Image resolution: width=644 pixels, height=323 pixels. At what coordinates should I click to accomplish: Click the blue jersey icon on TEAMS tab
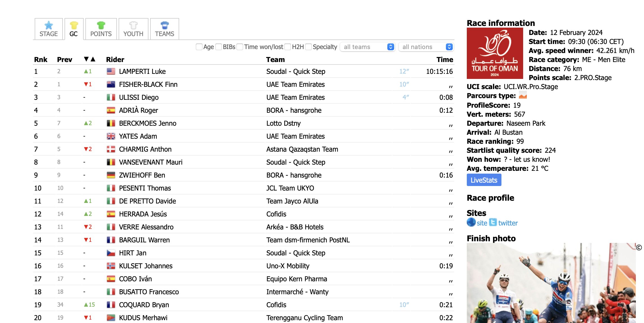tap(165, 25)
